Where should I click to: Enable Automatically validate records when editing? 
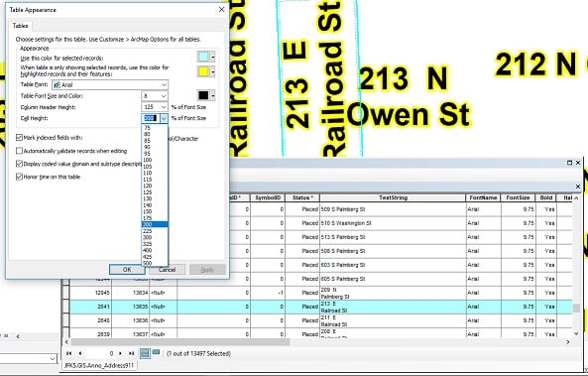(19, 151)
